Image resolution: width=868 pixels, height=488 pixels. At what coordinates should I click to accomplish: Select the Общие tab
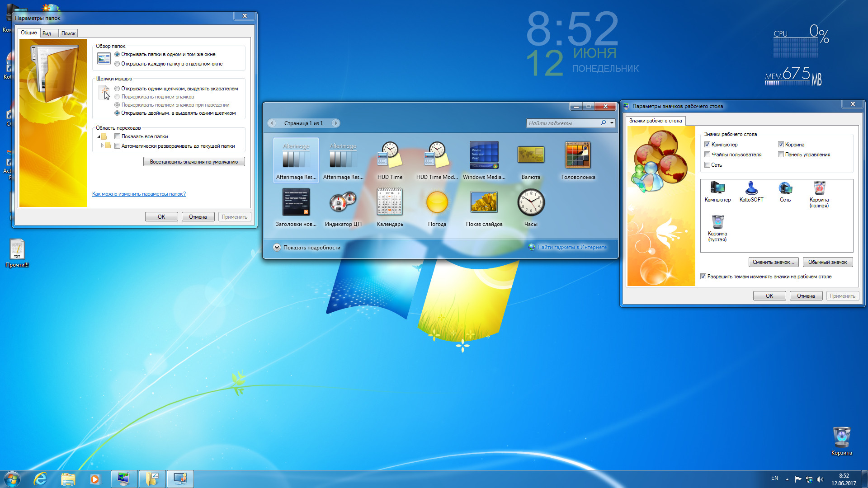[29, 33]
